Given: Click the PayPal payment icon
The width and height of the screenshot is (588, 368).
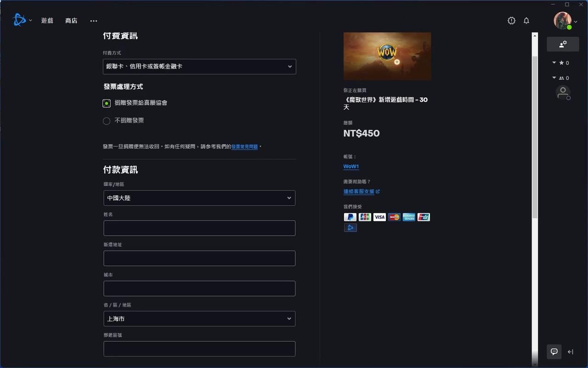Looking at the screenshot, I should (350, 217).
